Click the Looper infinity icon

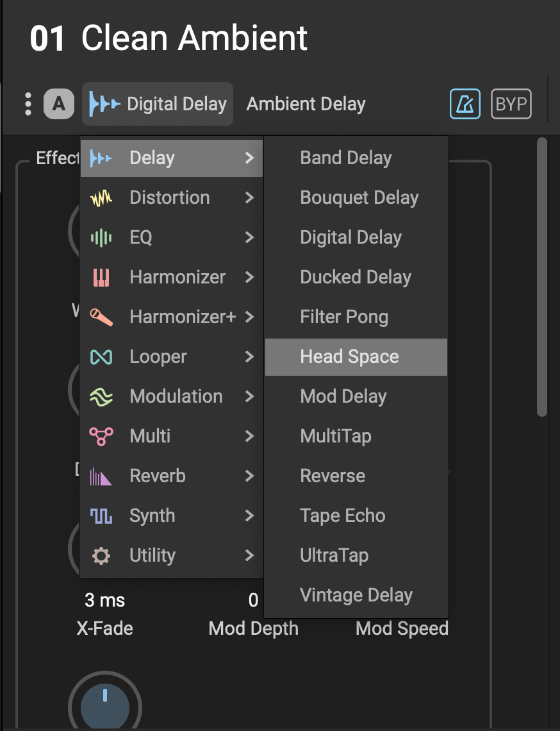pyautogui.click(x=101, y=357)
